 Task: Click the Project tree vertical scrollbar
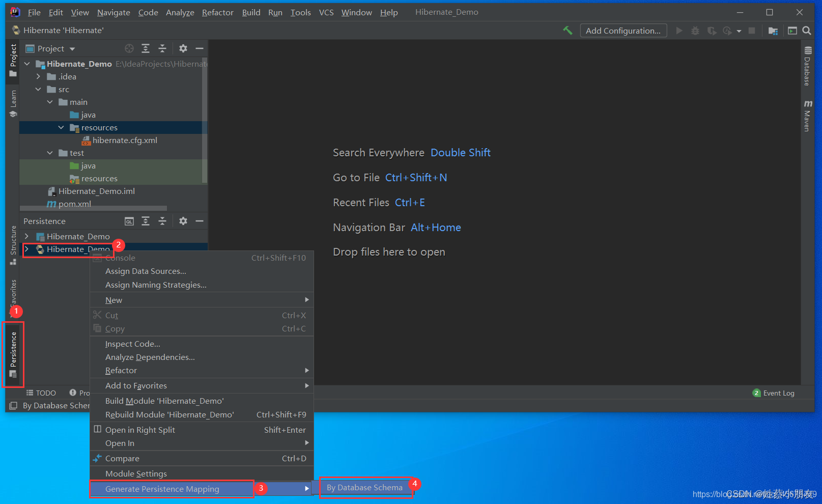205,120
